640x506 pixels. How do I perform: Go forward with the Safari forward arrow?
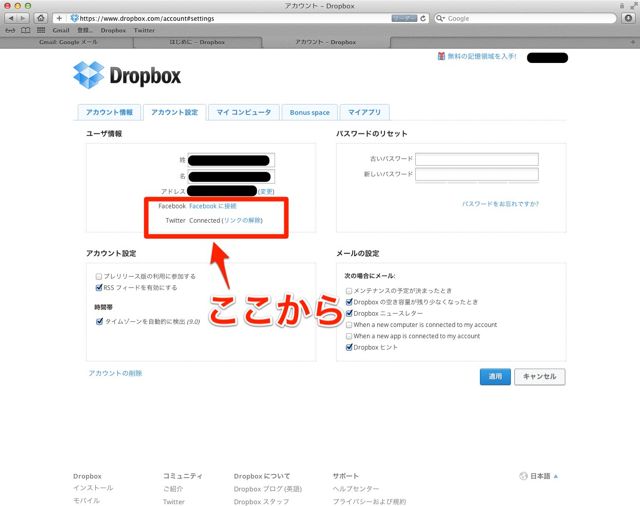(x=23, y=18)
